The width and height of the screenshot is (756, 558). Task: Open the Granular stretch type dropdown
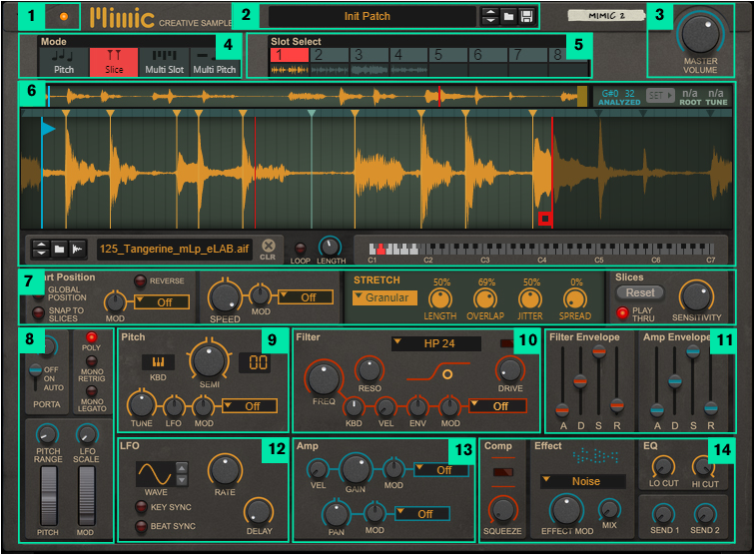384,297
